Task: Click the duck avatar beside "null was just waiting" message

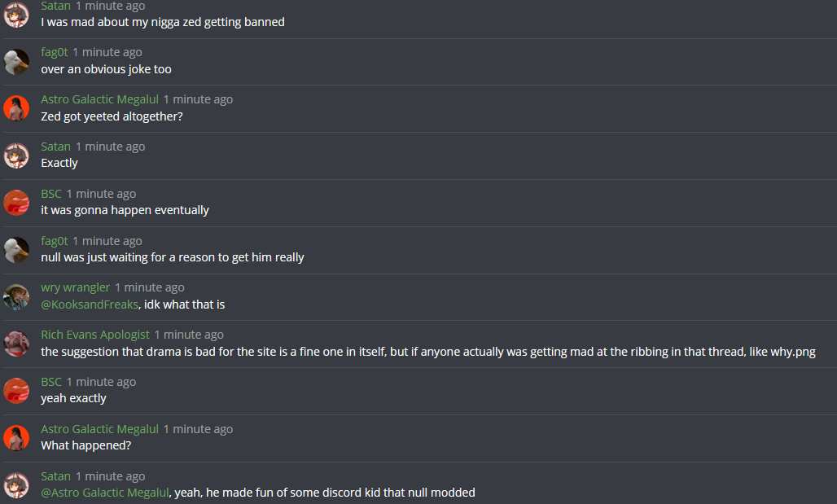Action: pos(16,250)
